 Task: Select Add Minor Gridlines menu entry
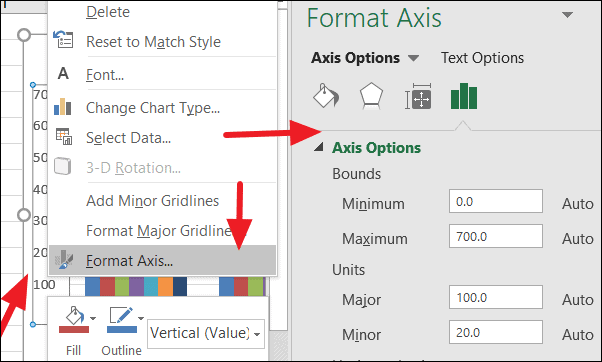152,201
